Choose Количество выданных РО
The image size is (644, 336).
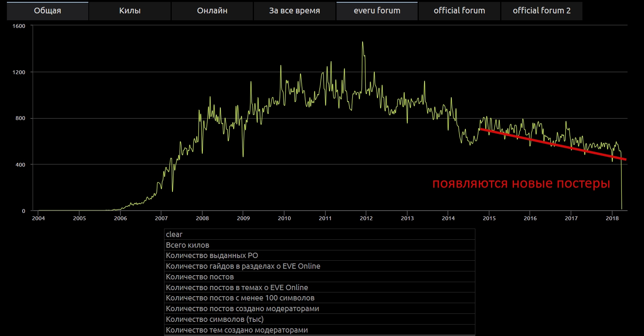320,255
